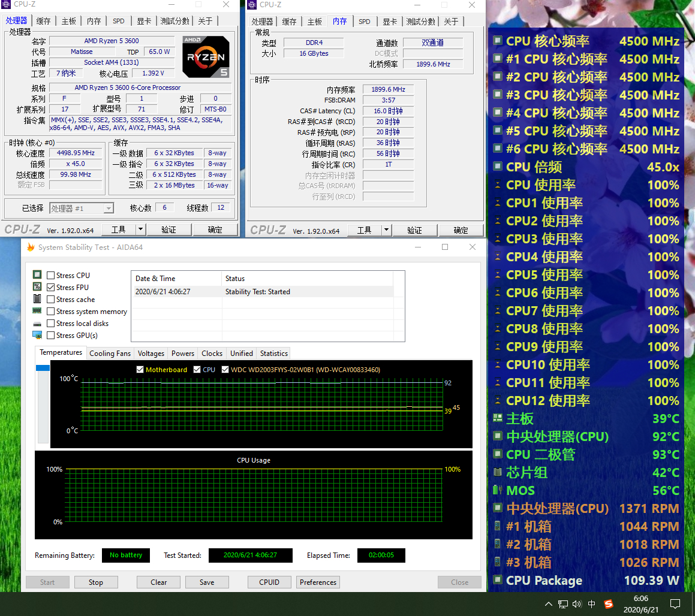This screenshot has height=616, width=695.
Task: Click the Elapsed Time 02:00:05 value
Action: coord(381,555)
